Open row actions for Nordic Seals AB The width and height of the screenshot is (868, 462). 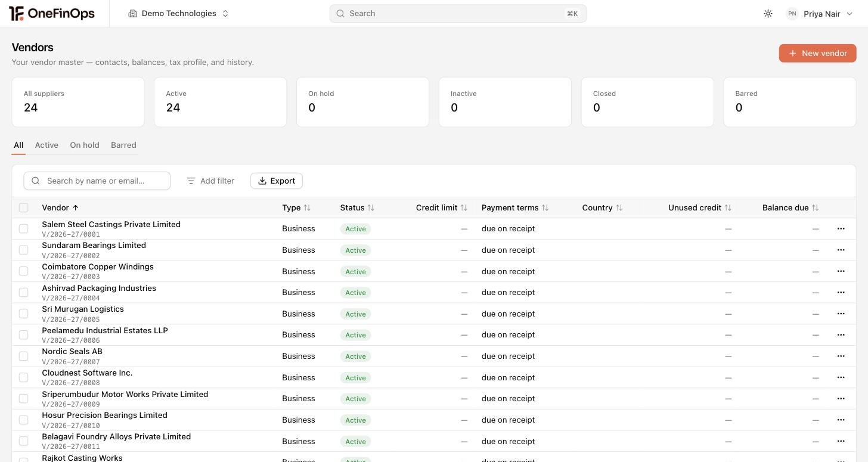pos(841,356)
